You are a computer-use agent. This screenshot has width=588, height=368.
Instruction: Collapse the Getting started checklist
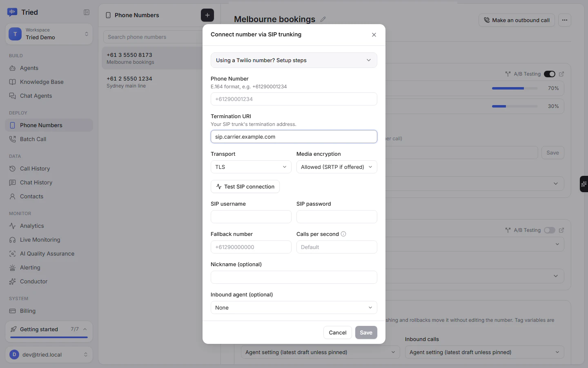click(x=85, y=329)
